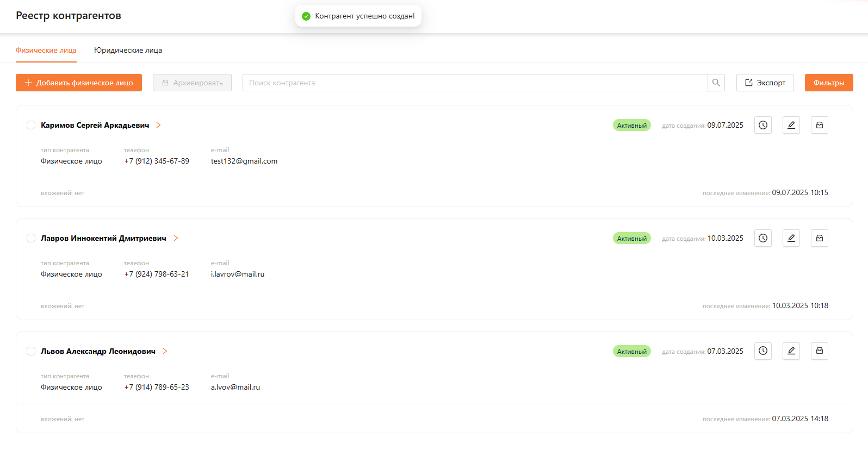Open details chevron for Лавров Иннокентий Дмитриевич

(176, 238)
